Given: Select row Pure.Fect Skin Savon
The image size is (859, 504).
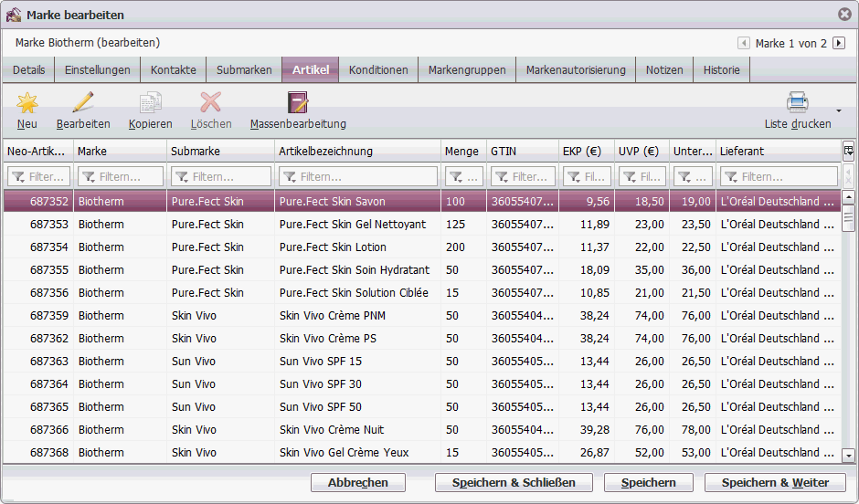Looking at the screenshot, I should 422,202.
